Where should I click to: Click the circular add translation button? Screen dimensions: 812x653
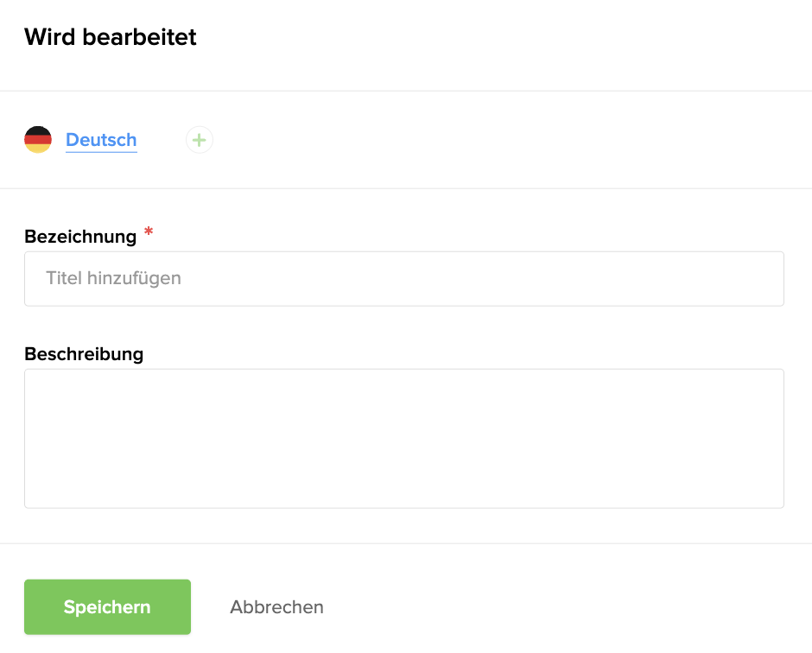click(200, 140)
